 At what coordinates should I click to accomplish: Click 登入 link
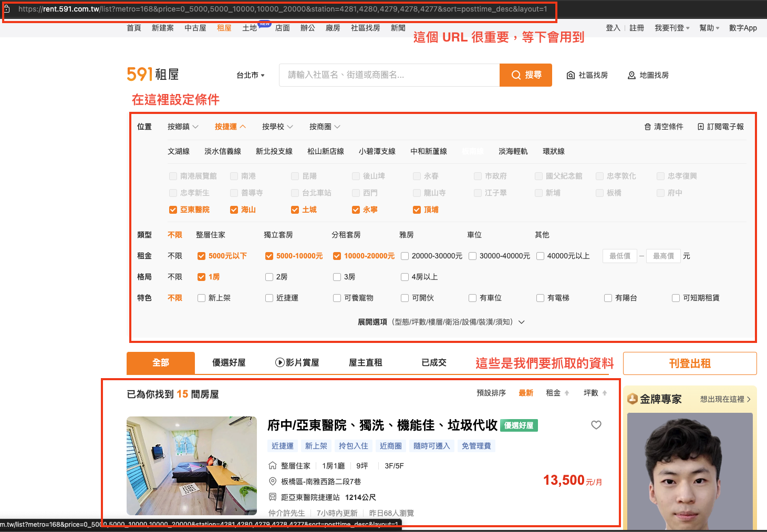613,28
